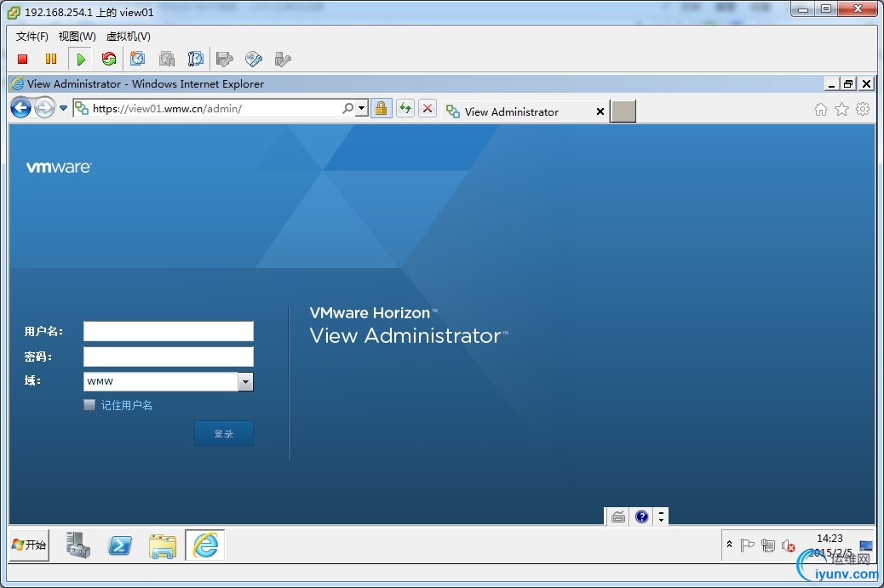
Task: Click the Action Center flag icon
Action: 747,545
